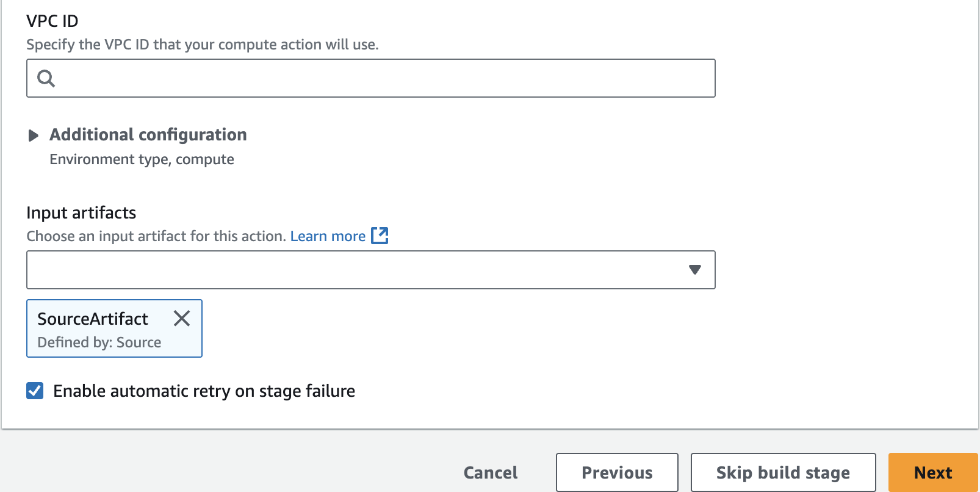Open the Input artifacts selection box
This screenshot has height=492, width=980.
371,270
